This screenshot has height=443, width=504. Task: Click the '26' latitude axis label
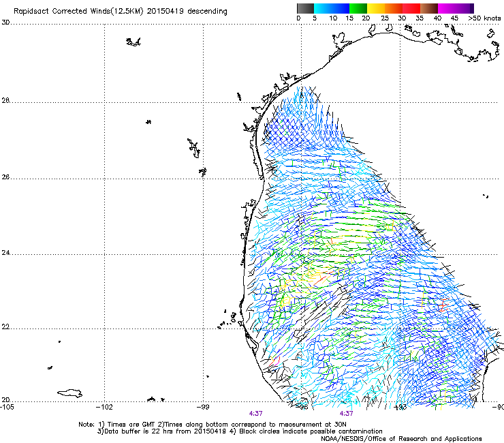tap(5, 177)
